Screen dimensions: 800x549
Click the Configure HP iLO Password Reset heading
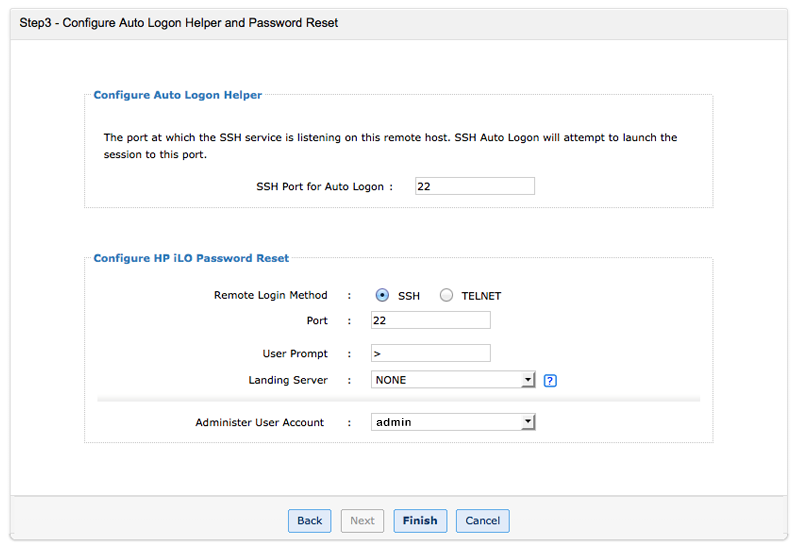click(x=191, y=258)
